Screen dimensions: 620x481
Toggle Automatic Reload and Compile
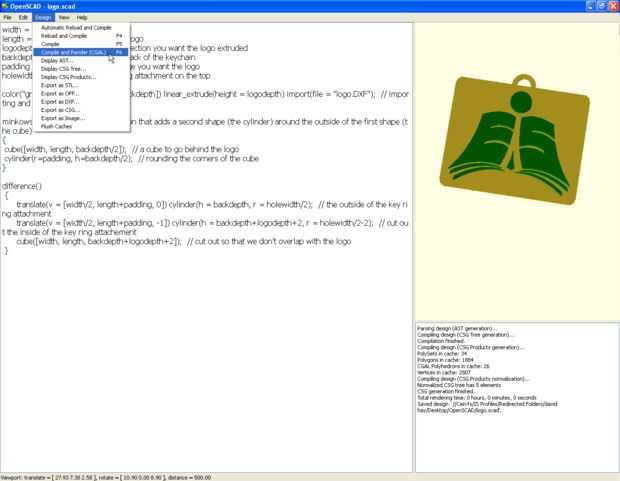point(81,28)
